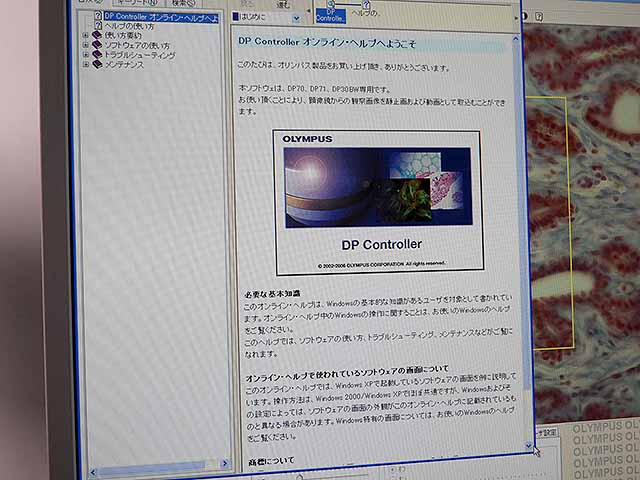Open the はじめに topic dropdown
Screen dimensions: 640x480
[297, 18]
